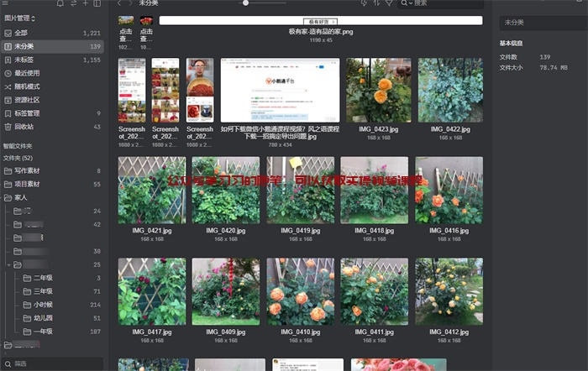
Task: Click the back navigation arrow
Action: click(x=119, y=3)
